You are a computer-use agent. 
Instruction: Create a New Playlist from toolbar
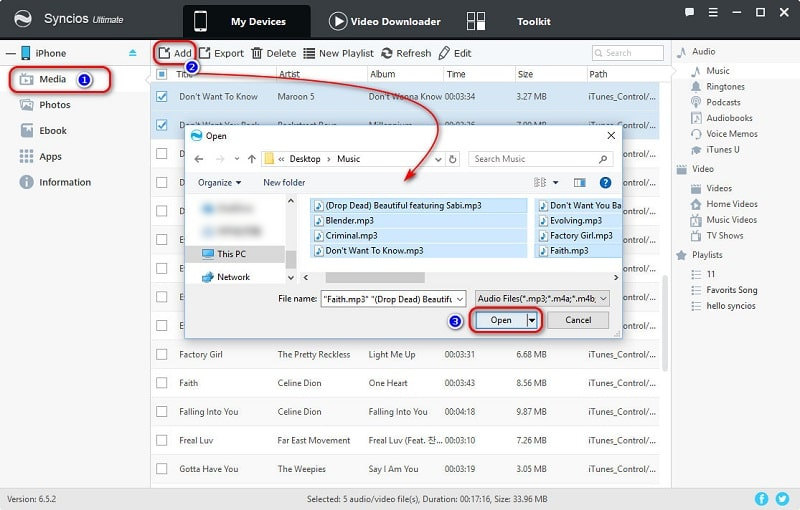pyautogui.click(x=338, y=53)
